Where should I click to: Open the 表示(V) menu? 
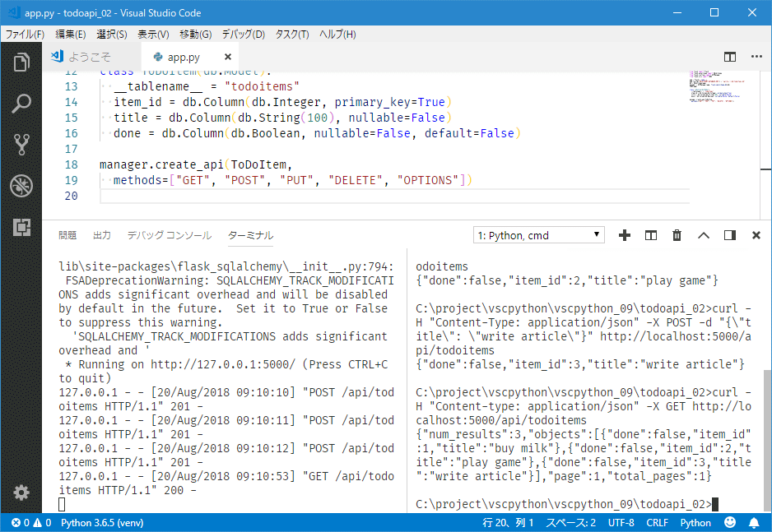point(153,34)
